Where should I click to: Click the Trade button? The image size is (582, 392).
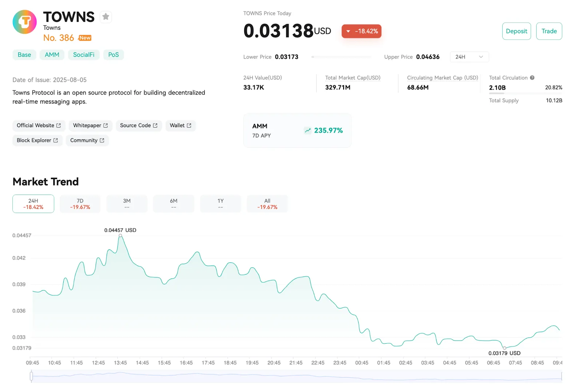tap(549, 31)
